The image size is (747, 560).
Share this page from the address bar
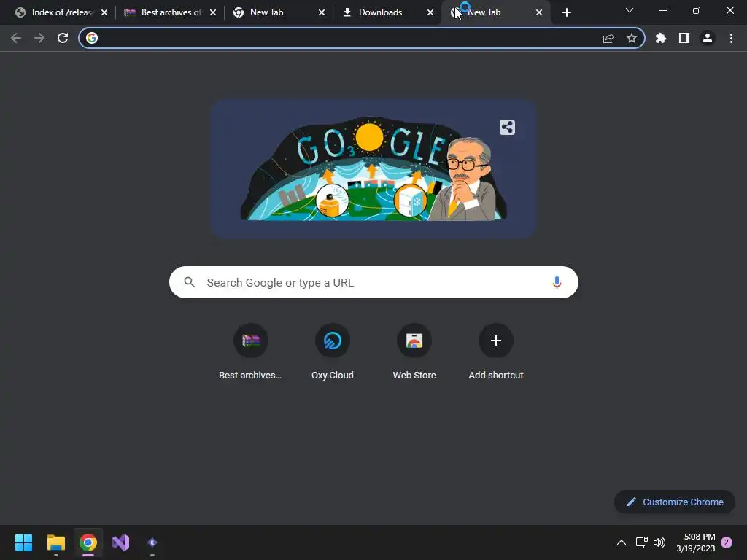[608, 38]
